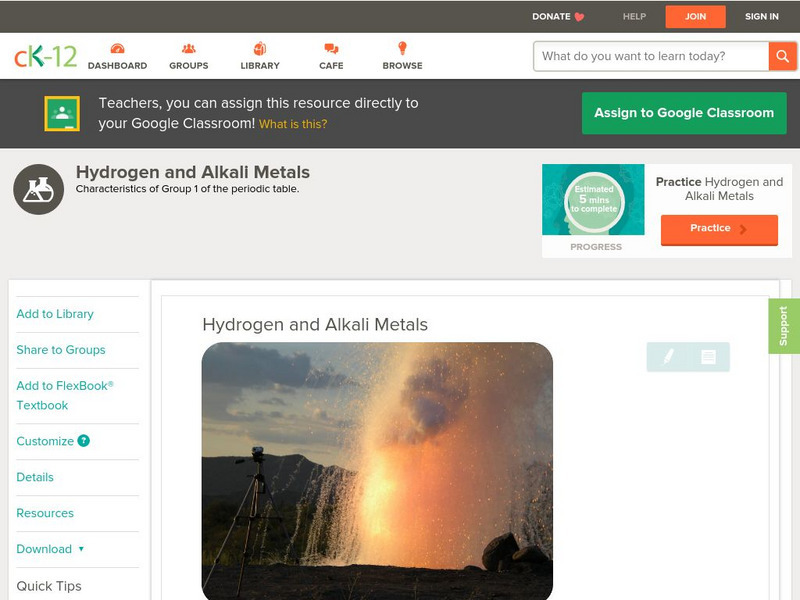Click the pencil highlight tool icon
The width and height of the screenshot is (800, 600).
click(x=668, y=356)
